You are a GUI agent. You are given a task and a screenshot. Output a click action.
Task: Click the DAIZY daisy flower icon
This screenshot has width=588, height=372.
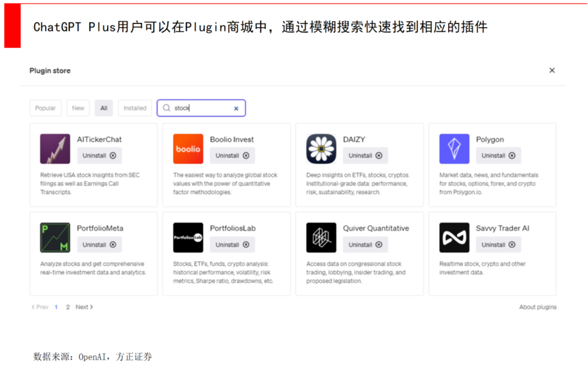pos(320,149)
